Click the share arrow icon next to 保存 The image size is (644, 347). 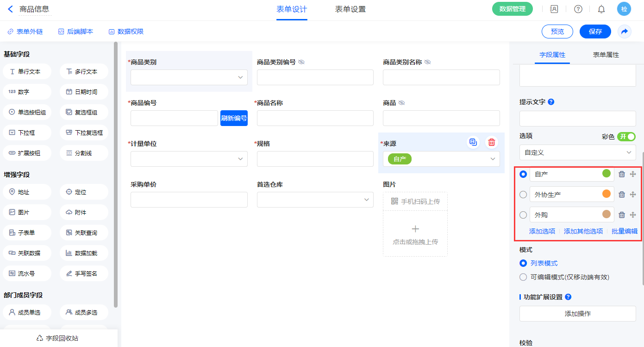pyautogui.click(x=624, y=32)
